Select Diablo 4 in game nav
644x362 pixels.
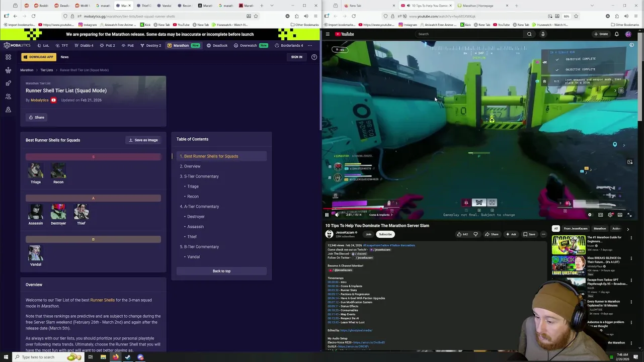(x=84, y=45)
